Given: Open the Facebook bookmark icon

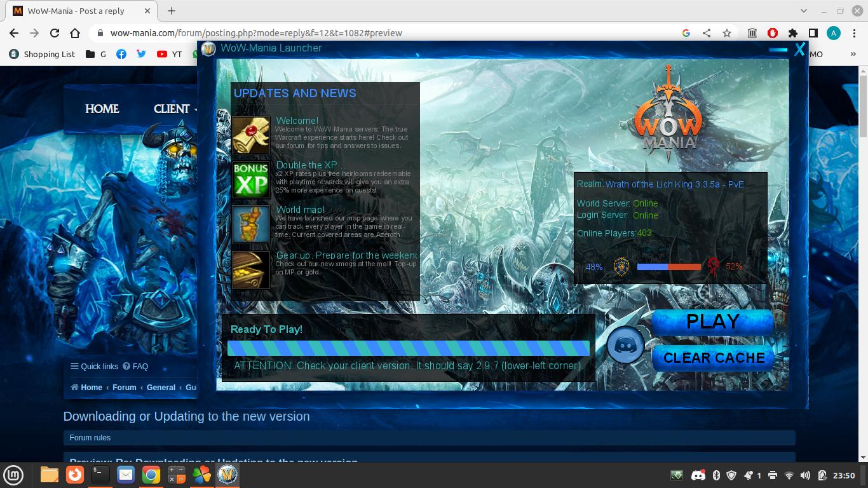Looking at the screenshot, I should click(x=121, y=54).
